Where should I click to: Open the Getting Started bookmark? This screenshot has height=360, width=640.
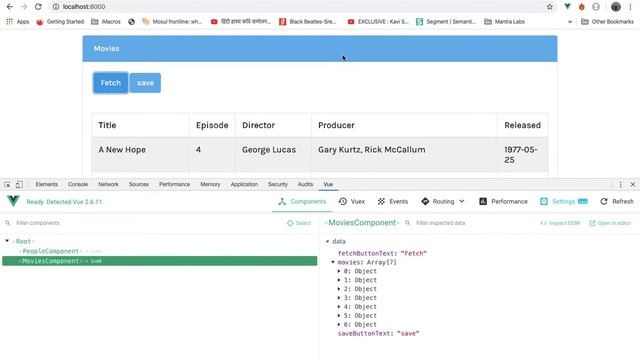click(x=60, y=22)
